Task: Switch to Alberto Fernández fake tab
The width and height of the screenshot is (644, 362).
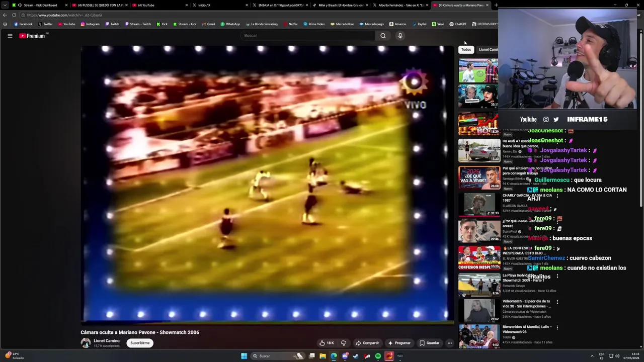Action: point(400,5)
